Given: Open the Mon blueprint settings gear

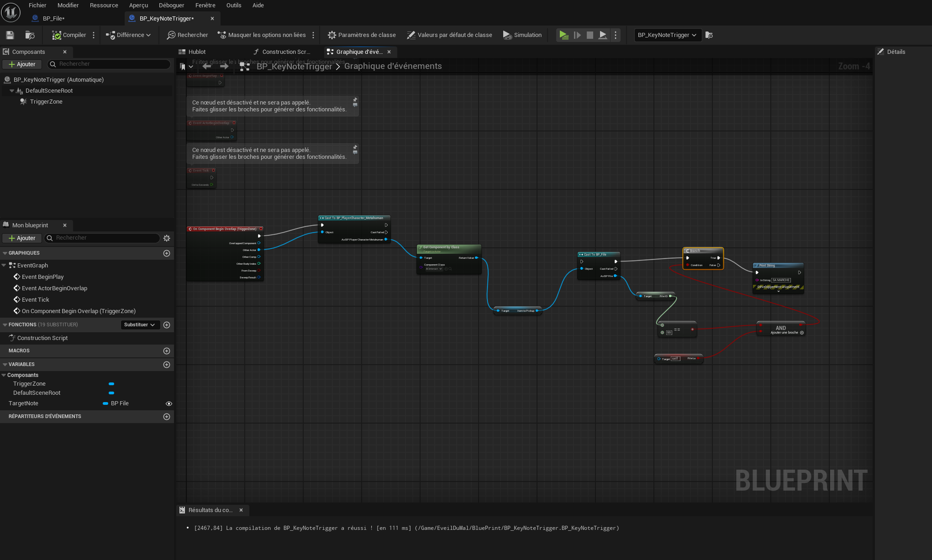Looking at the screenshot, I should coord(167,238).
